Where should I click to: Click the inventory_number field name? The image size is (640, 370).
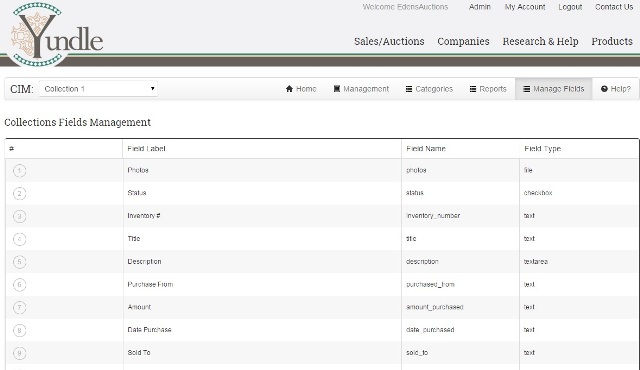click(433, 215)
